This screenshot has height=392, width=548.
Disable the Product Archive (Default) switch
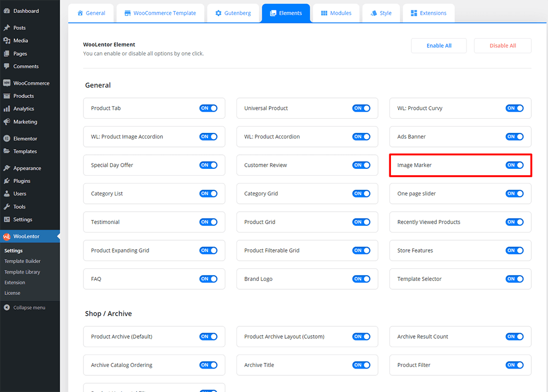208,337
